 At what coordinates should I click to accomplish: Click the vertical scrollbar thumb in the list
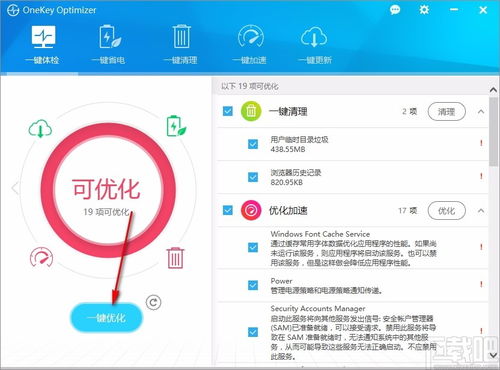[x=493, y=132]
